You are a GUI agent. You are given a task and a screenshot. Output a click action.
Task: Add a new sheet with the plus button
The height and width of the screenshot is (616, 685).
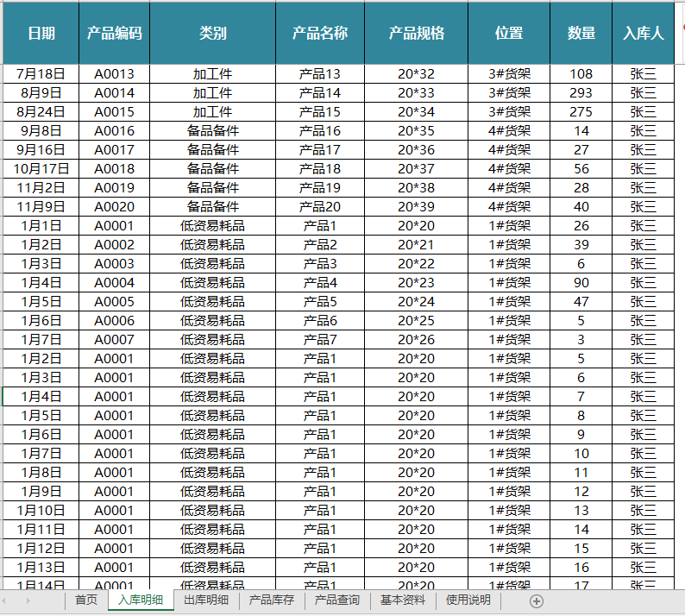pos(537,601)
